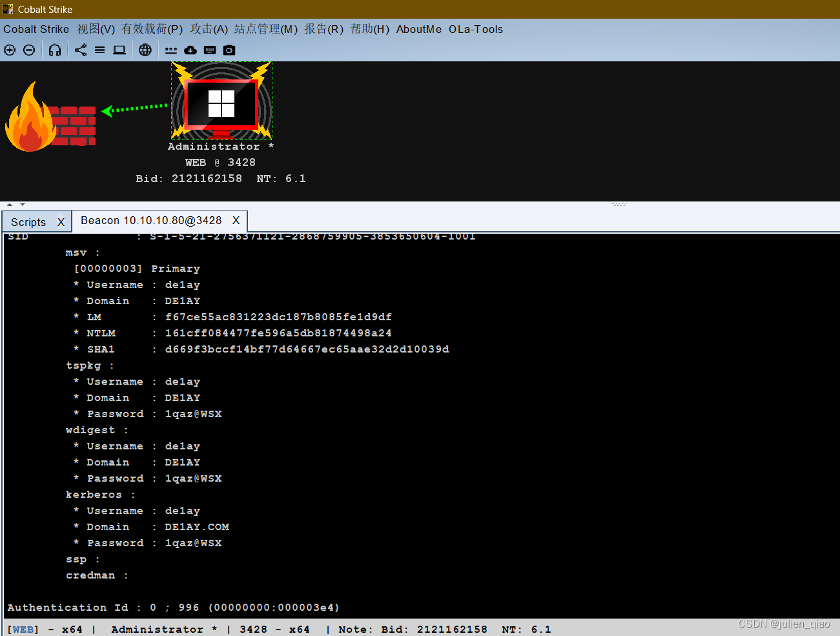Click the panel splitter handle dots
The width and height of the screenshot is (840, 636).
[x=619, y=205]
